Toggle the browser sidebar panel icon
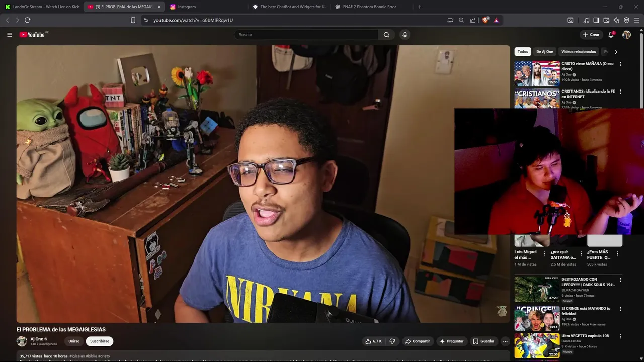Viewport: 644px width, 362px height. point(596,20)
